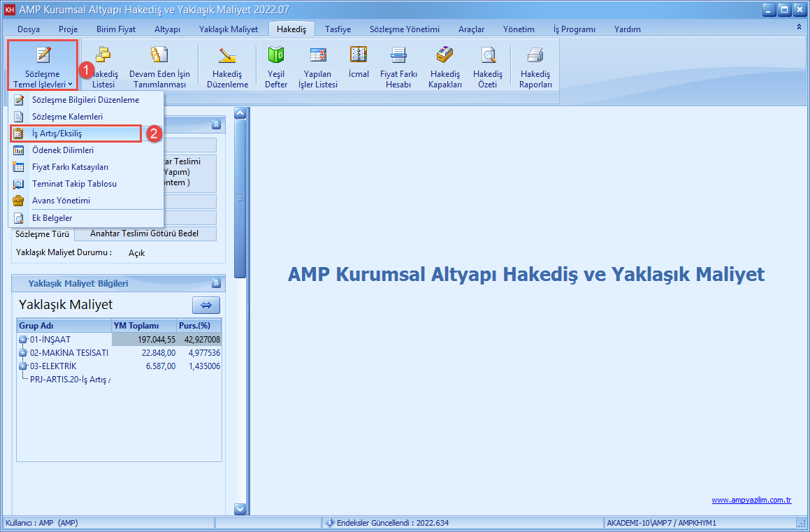
Task: Click sidebar scroll up arrow
Action: 240,113
